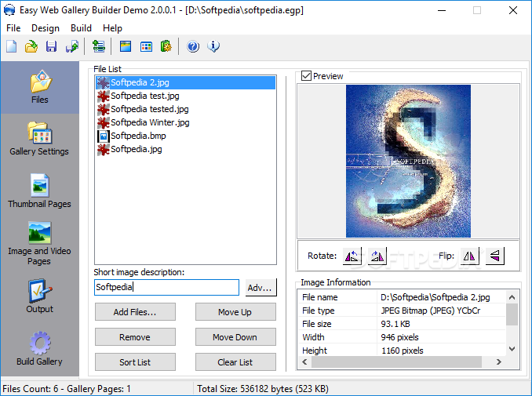Toggle the Preview checkbox
Viewport: 532px width, 396px height.
(x=306, y=76)
